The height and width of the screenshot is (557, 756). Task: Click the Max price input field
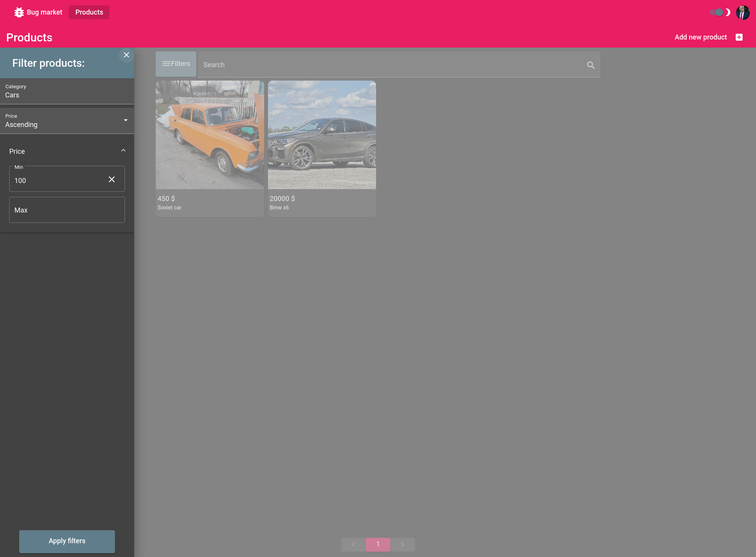tap(67, 210)
